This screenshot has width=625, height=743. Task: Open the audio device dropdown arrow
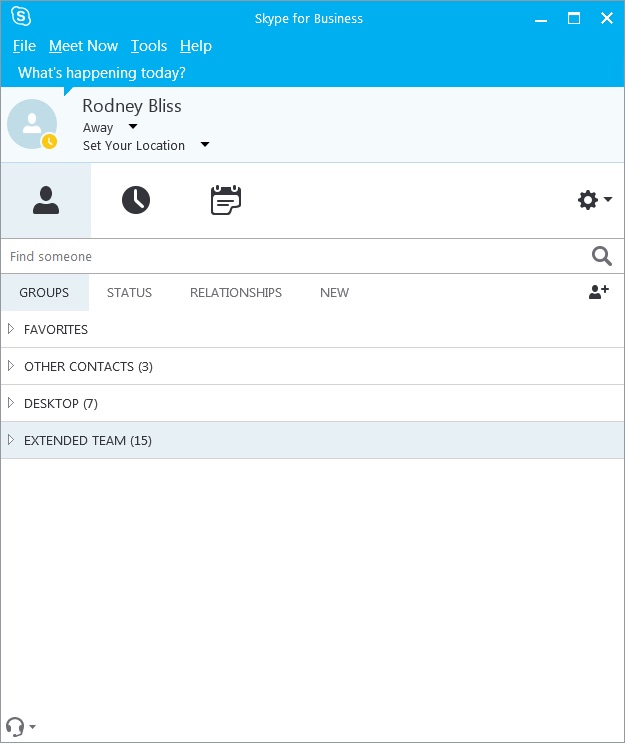click(32, 726)
